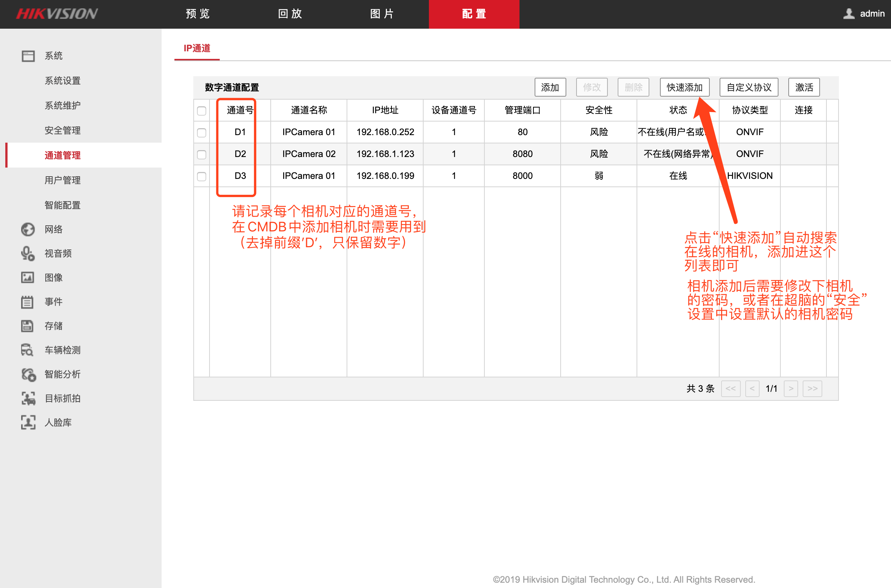This screenshot has width=891, height=588.
Task: Go to next page with > arrow
Action: [791, 389]
